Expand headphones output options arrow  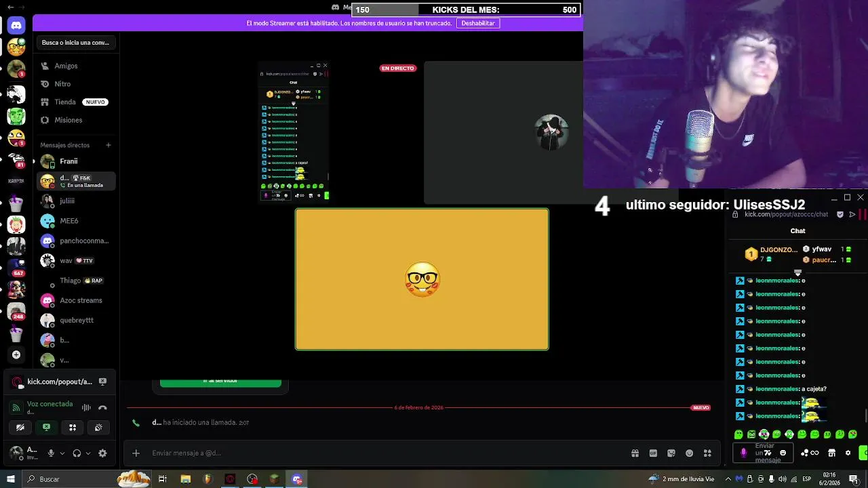(88, 453)
